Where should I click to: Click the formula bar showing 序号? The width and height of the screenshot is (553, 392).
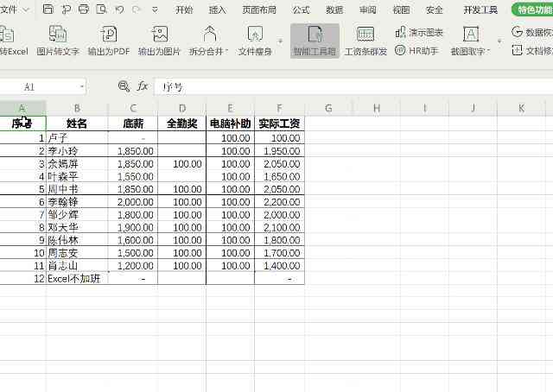tap(353, 87)
